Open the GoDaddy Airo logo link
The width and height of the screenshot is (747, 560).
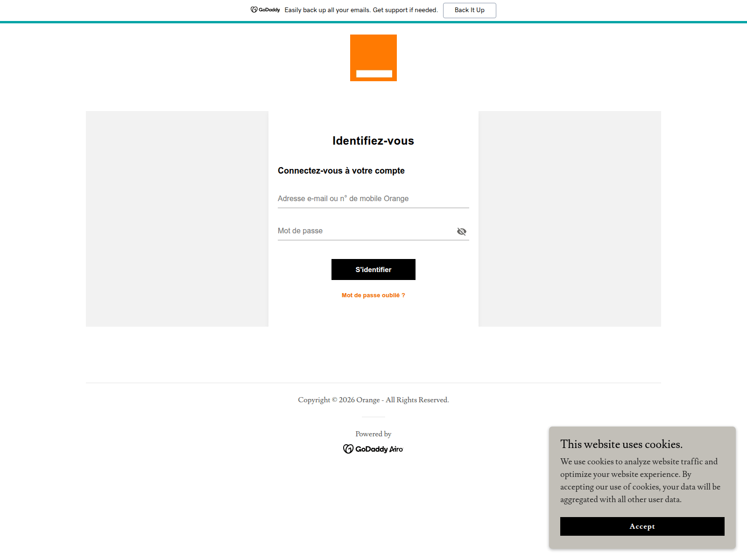pyautogui.click(x=373, y=449)
